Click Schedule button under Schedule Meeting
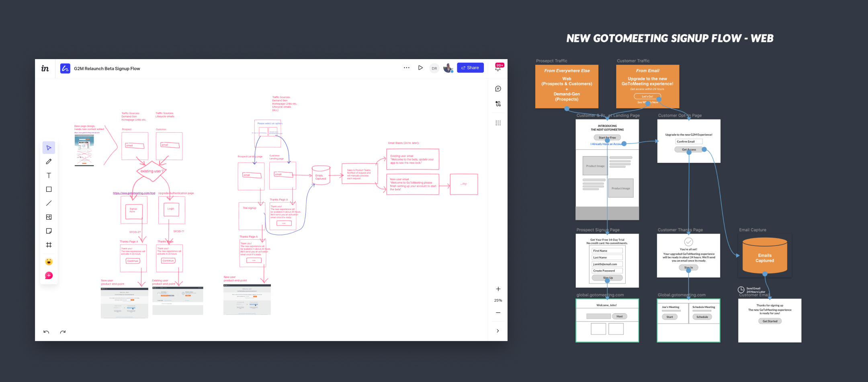The image size is (868, 382). [702, 317]
